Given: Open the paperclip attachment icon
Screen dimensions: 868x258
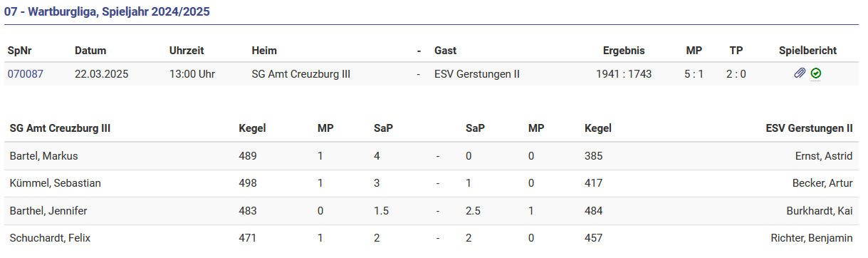Looking at the screenshot, I should [x=800, y=73].
